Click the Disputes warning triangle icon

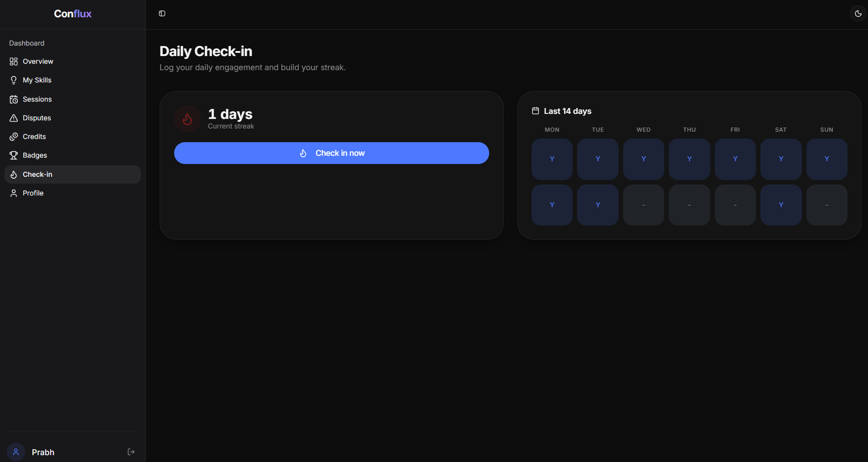[14, 118]
